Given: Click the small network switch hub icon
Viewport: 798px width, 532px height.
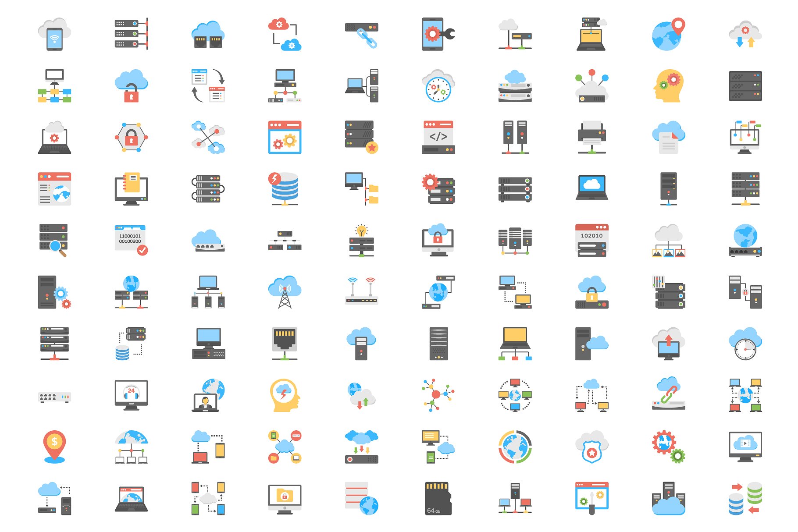Looking at the screenshot, I should click(x=54, y=397).
